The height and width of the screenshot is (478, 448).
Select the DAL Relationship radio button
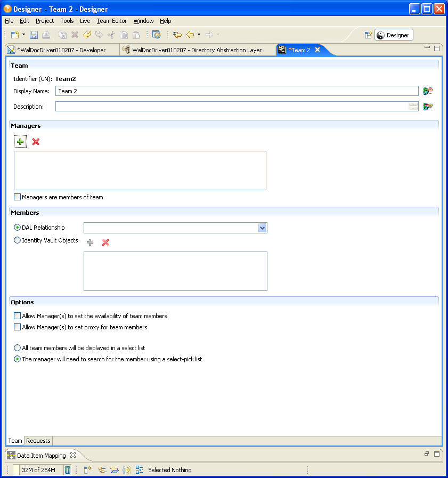18,228
